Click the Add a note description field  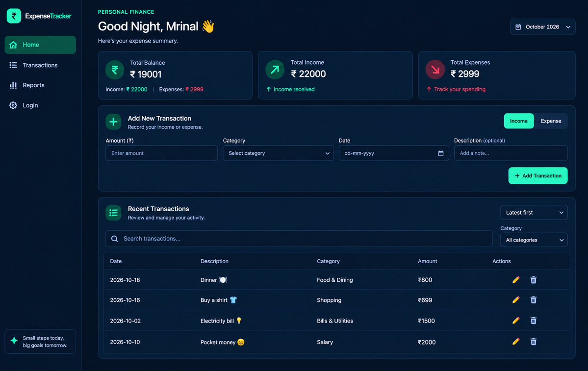(511, 153)
